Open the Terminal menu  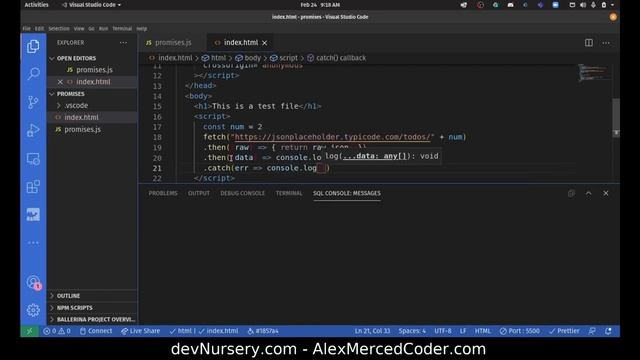click(x=122, y=29)
